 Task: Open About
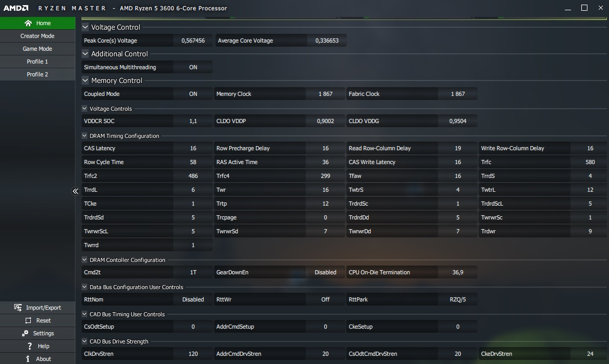[37, 359]
